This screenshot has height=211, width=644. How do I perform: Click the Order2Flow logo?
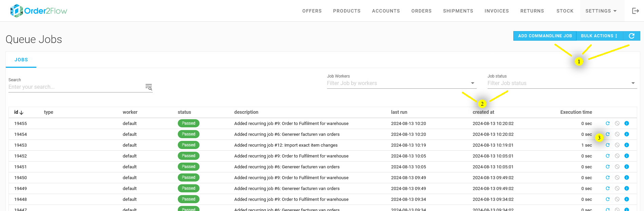pyautogui.click(x=39, y=11)
